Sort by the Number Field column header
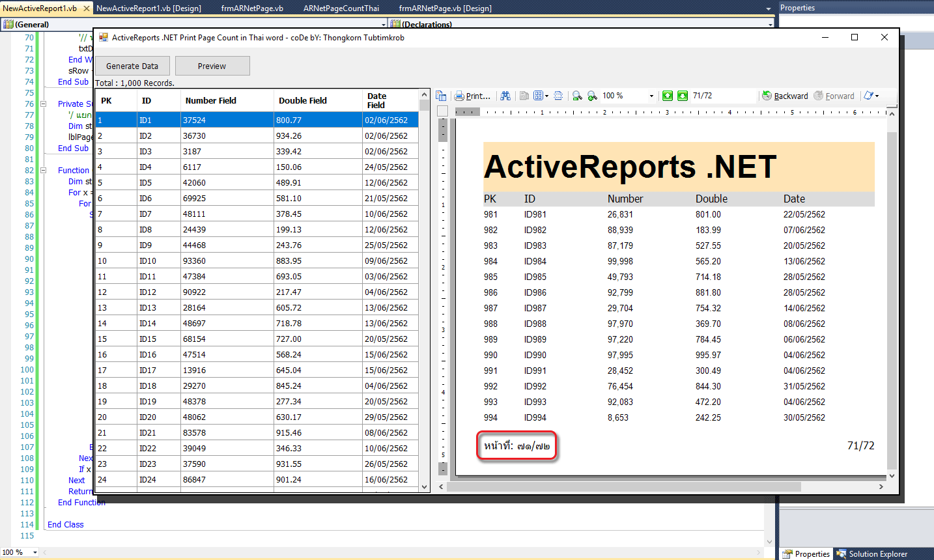The width and height of the screenshot is (934, 560). (x=227, y=100)
